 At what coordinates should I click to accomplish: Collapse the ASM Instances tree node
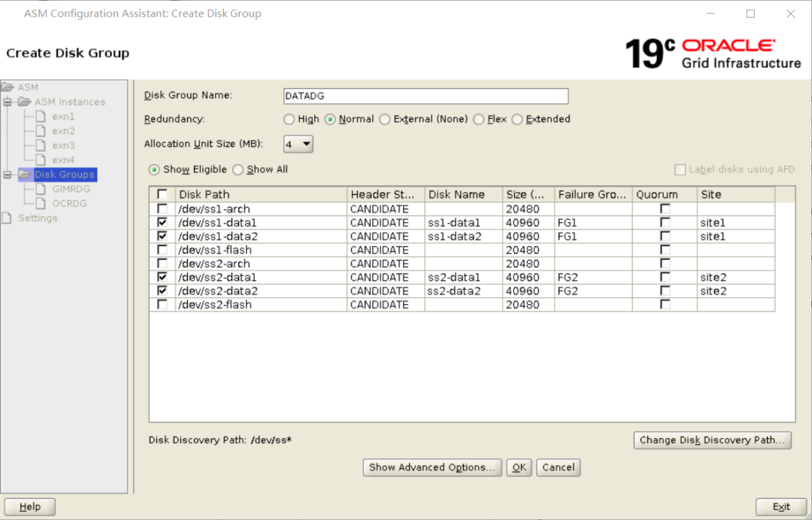pyautogui.click(x=8, y=102)
